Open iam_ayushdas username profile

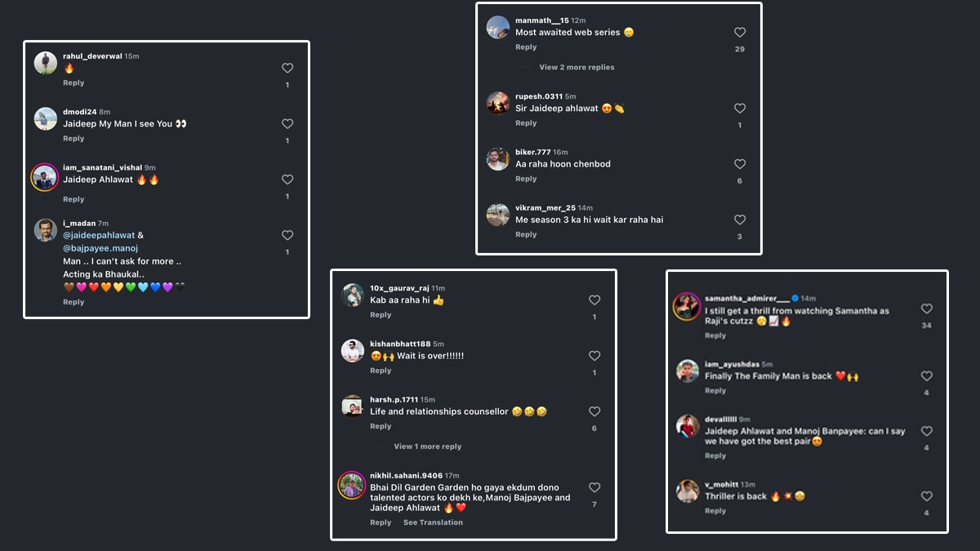tap(732, 364)
